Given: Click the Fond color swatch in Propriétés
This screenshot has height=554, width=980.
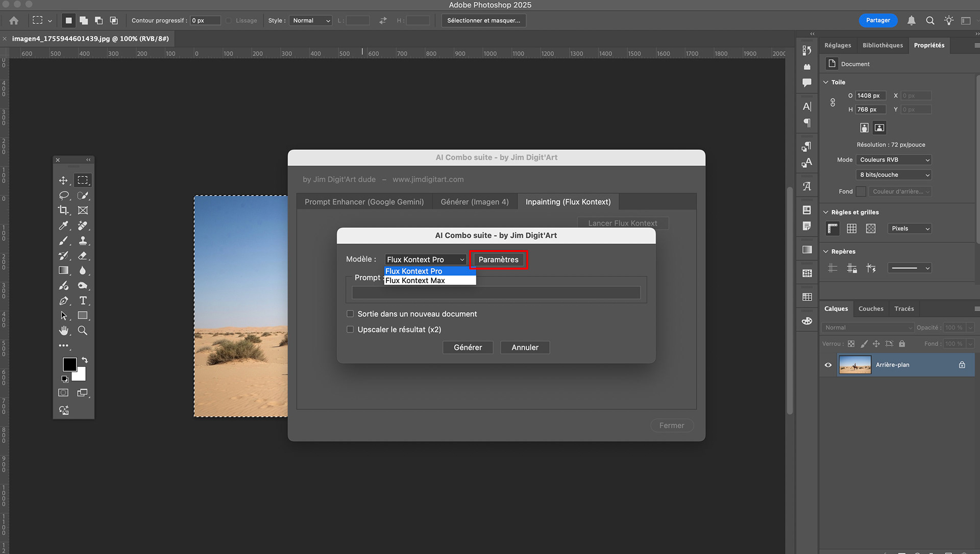Looking at the screenshot, I should tap(861, 191).
